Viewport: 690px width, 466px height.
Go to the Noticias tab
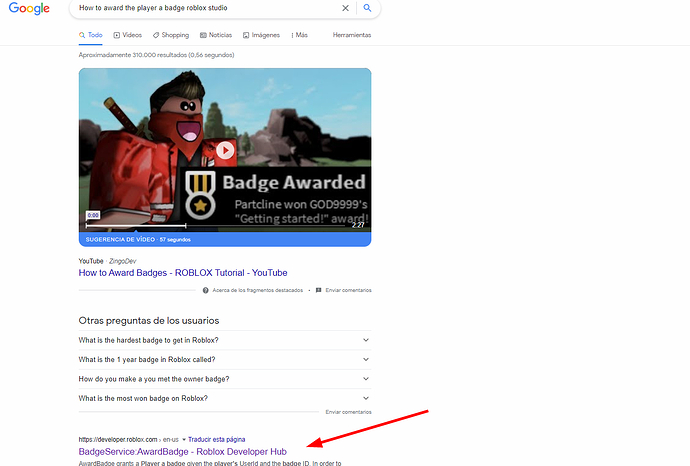pyautogui.click(x=216, y=35)
